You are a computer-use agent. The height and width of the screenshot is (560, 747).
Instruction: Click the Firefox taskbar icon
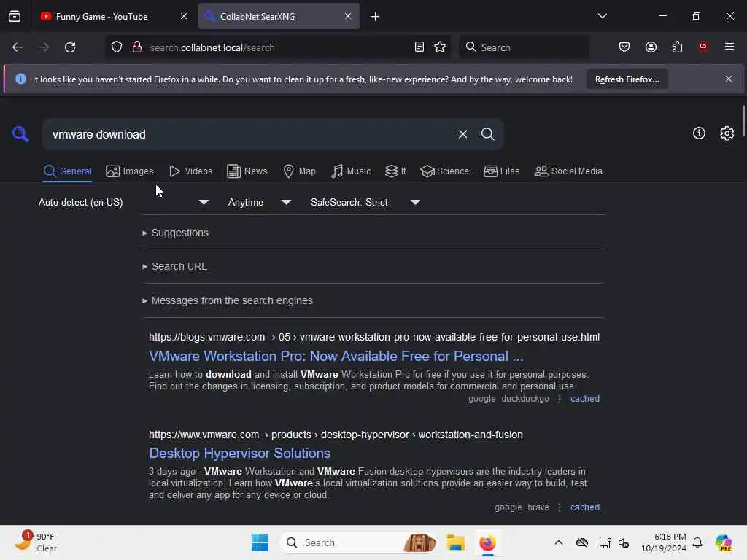(x=487, y=542)
